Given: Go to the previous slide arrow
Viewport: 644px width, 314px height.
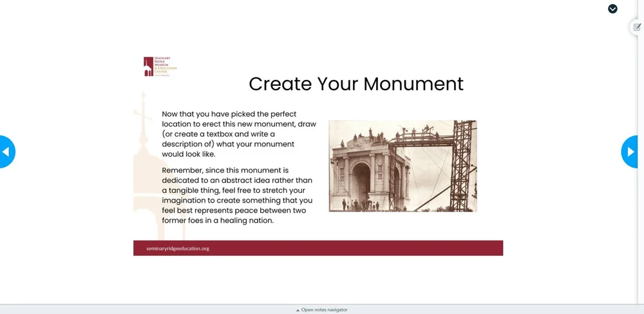Looking at the screenshot, I should click(6, 152).
